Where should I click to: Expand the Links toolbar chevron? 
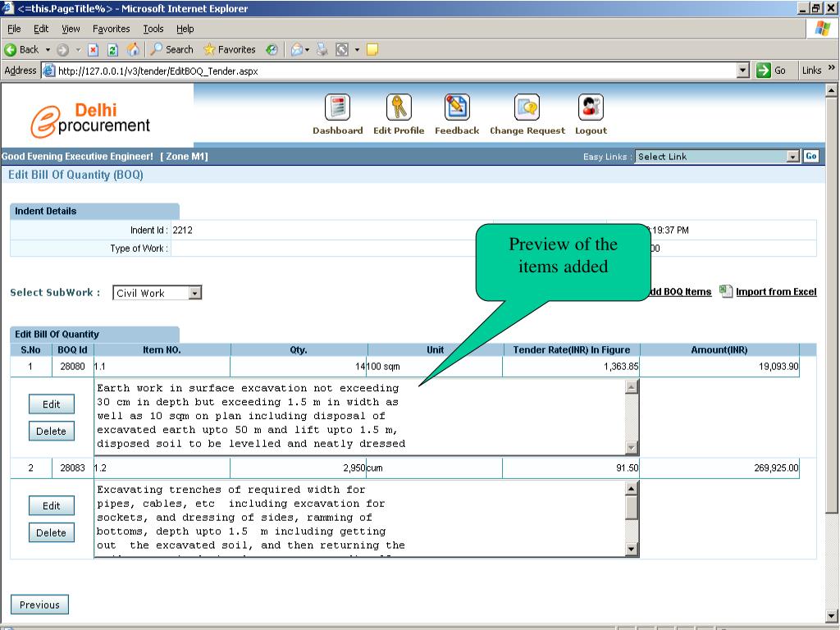point(832,67)
